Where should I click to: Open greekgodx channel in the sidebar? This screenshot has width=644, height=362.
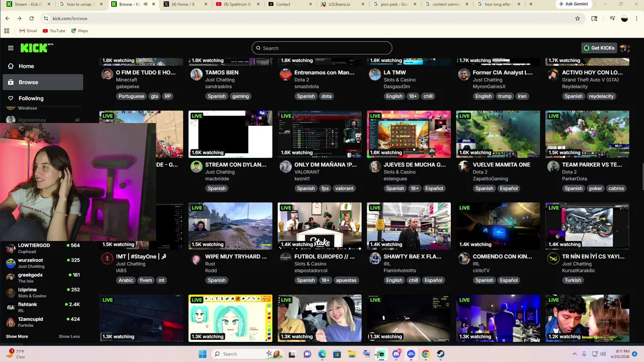(43, 278)
